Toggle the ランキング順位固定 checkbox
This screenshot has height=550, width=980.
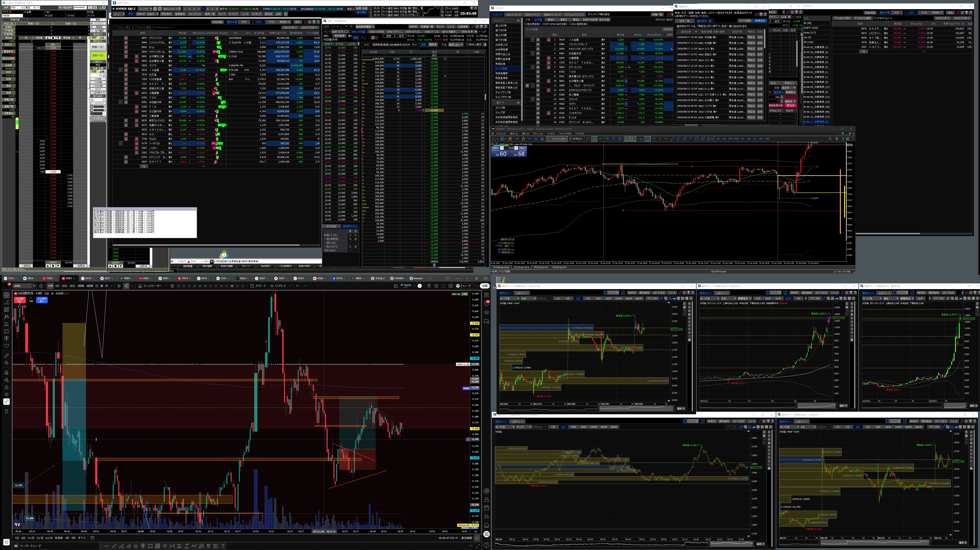coord(589,15)
